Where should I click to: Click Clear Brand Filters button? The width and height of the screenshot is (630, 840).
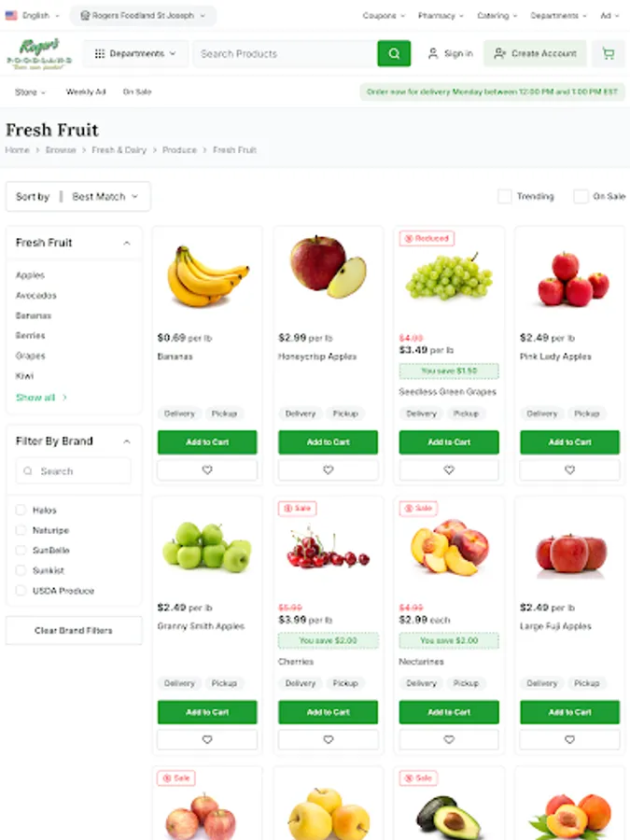click(x=74, y=631)
